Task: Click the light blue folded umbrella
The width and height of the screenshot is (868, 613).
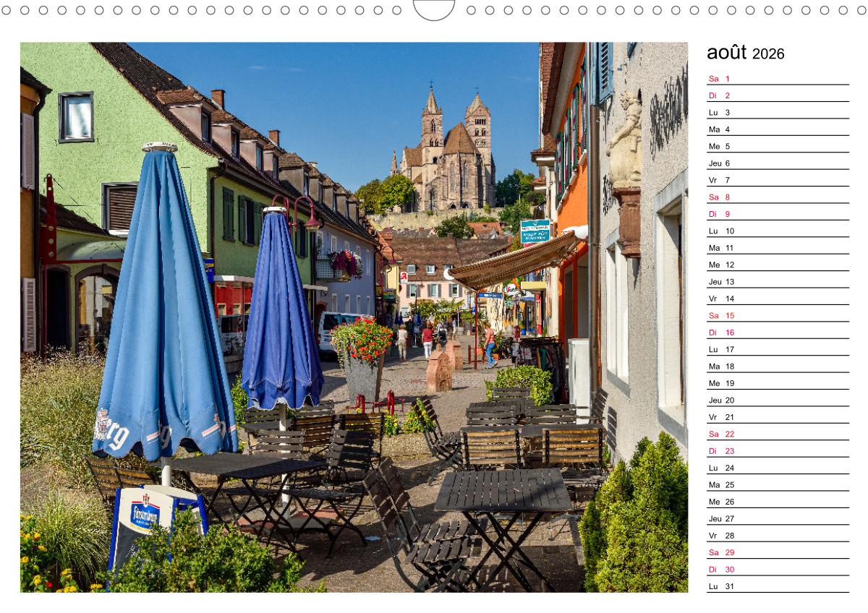Action: click(164, 311)
